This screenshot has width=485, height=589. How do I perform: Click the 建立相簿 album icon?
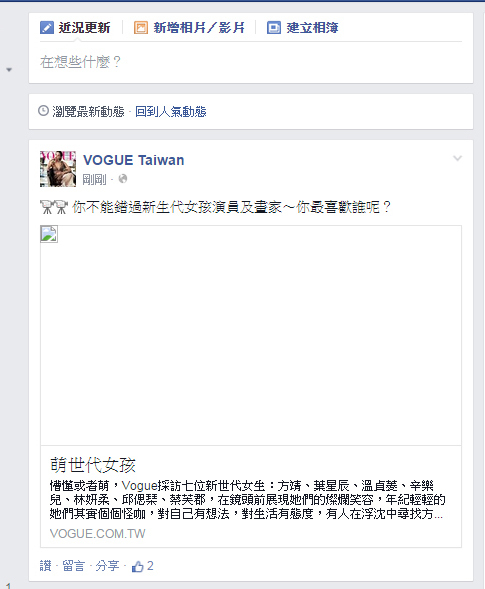pyautogui.click(x=274, y=27)
